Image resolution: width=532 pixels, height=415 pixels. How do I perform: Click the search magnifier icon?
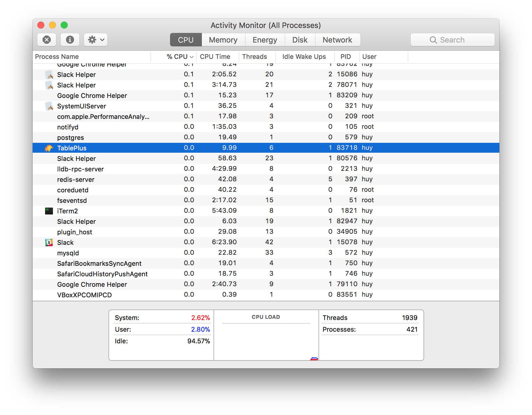433,40
